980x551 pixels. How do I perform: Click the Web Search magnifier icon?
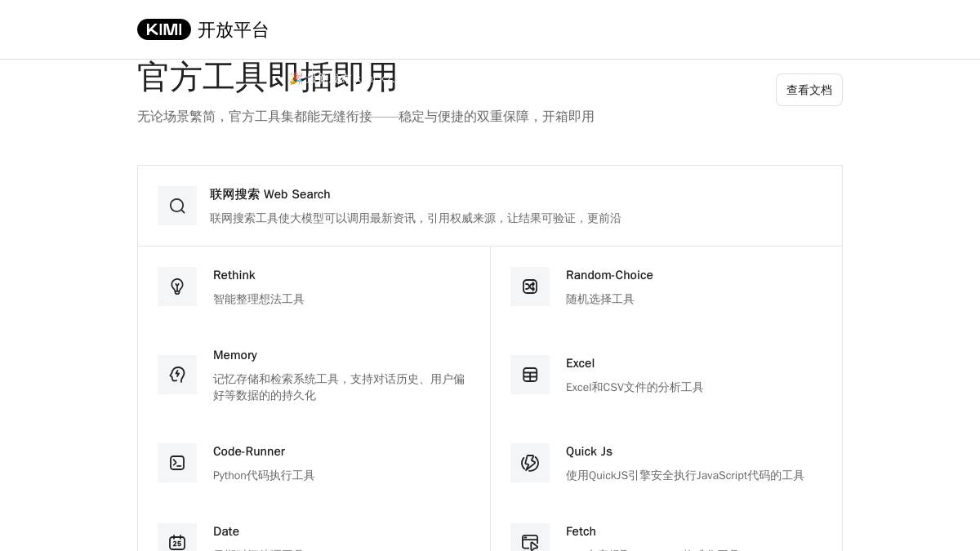point(177,206)
